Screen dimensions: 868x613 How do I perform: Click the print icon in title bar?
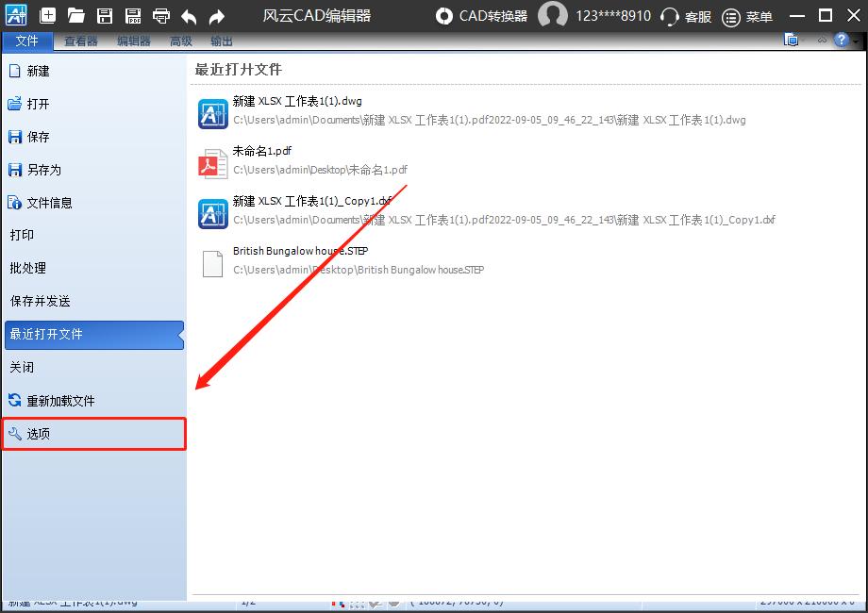click(x=161, y=15)
